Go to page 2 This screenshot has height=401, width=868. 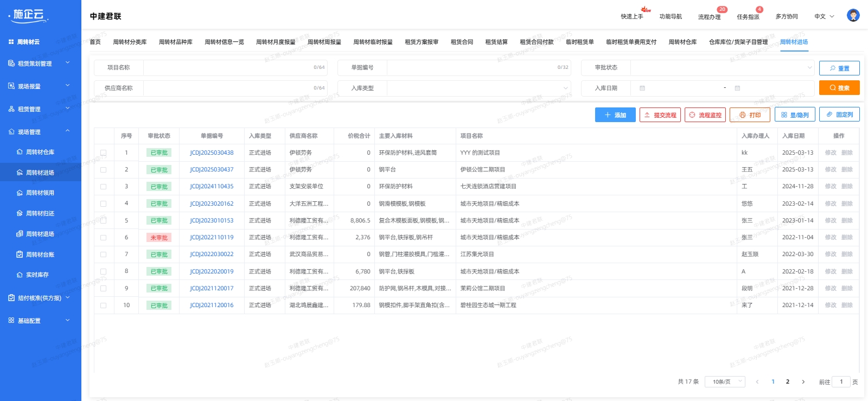(788, 382)
